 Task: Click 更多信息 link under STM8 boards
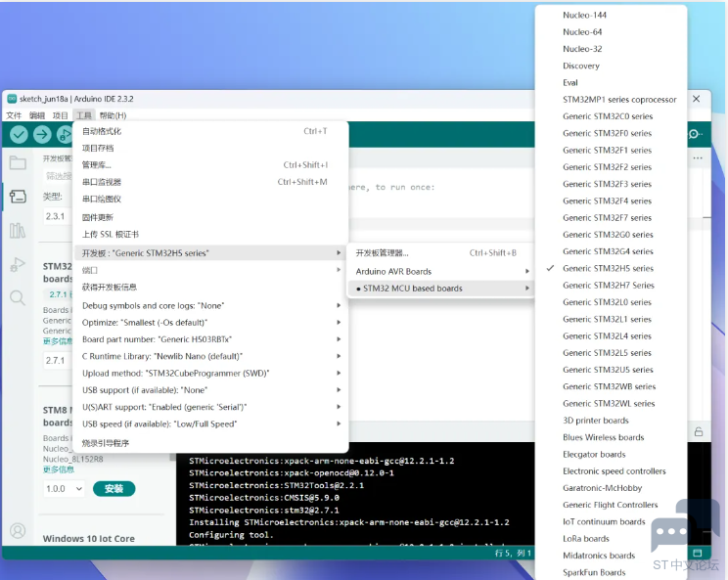tap(59, 469)
